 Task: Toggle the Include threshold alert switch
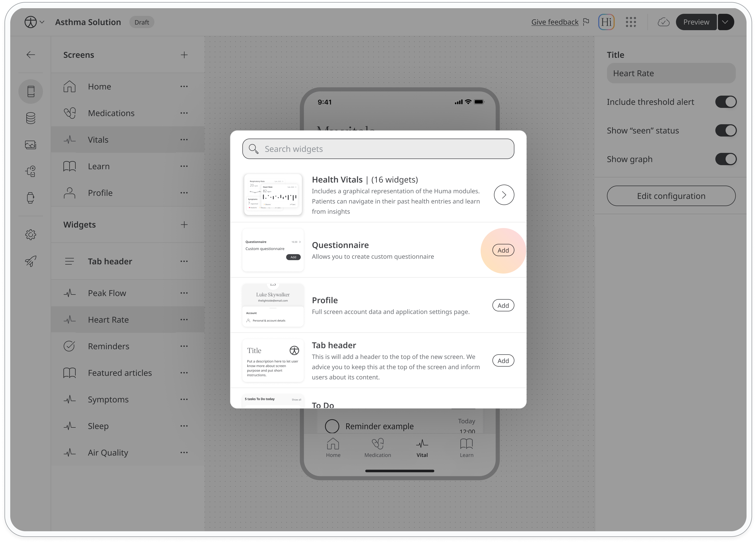coord(726,101)
